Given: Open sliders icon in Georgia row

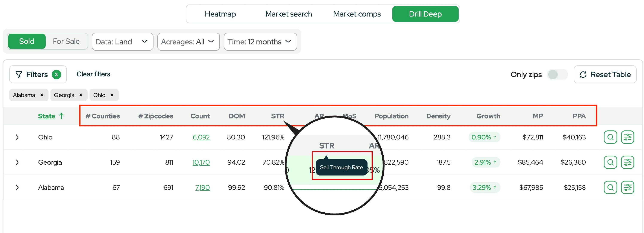Looking at the screenshot, I should (627, 162).
